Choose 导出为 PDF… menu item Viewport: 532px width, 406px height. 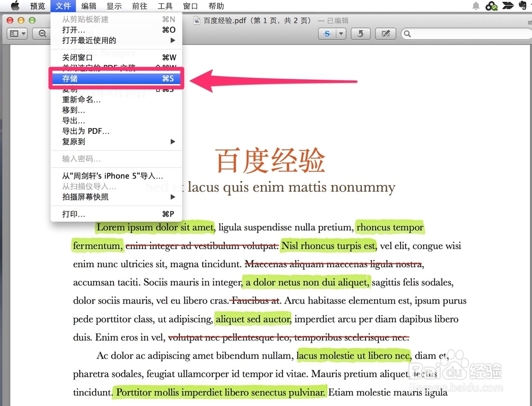117,131
